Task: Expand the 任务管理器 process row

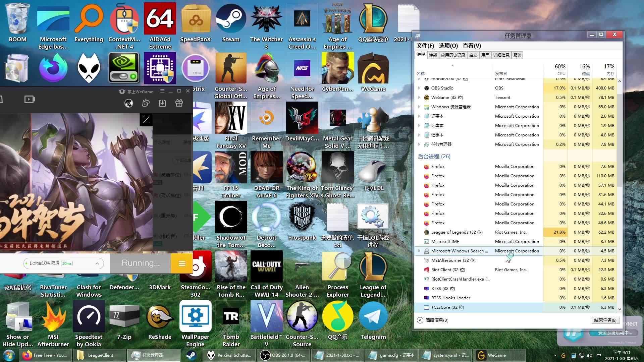Action: click(x=419, y=144)
